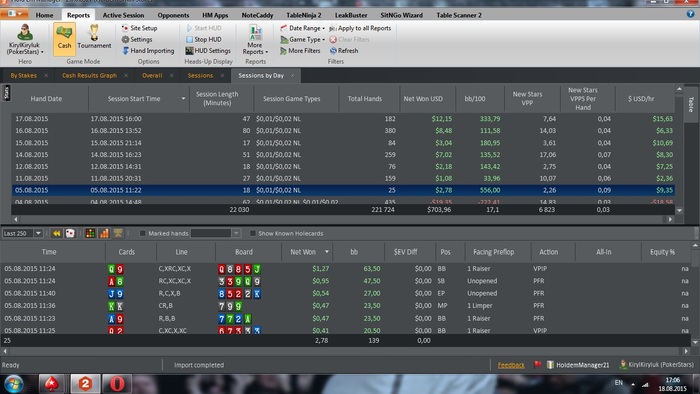This screenshot has width=700, height=394.
Task: Open Windows Start menu
Action: point(13,384)
